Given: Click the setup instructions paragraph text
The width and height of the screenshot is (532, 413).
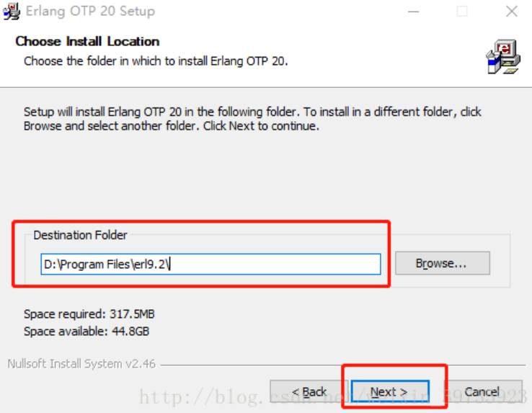Looking at the screenshot, I should [252, 118].
